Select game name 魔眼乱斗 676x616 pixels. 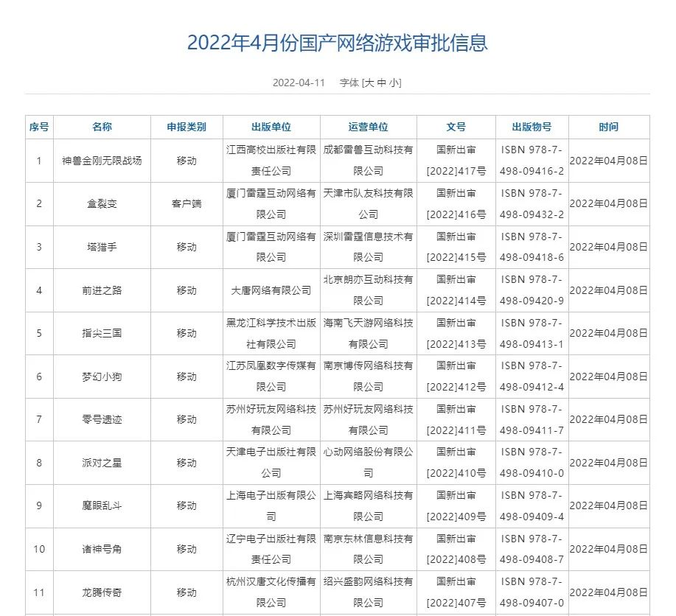(x=102, y=505)
